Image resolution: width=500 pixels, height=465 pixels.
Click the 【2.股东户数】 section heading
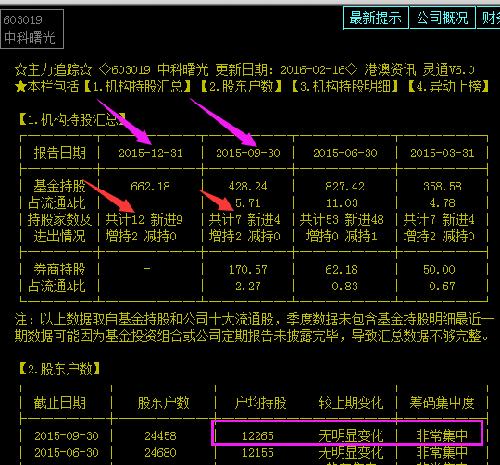tap(59, 369)
